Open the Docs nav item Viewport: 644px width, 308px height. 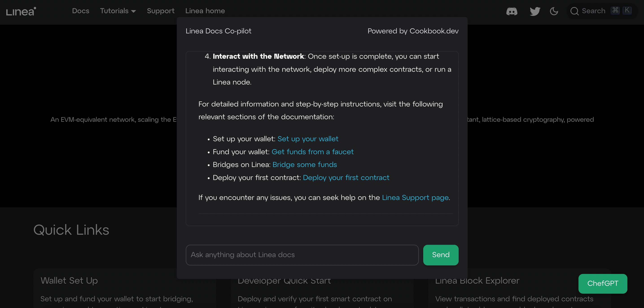pos(81,11)
